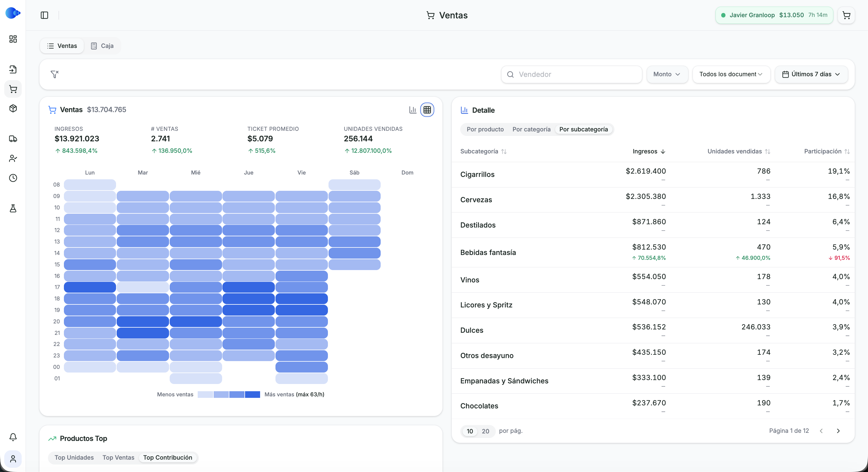Sort by Ingresos descending arrow

tap(663, 152)
